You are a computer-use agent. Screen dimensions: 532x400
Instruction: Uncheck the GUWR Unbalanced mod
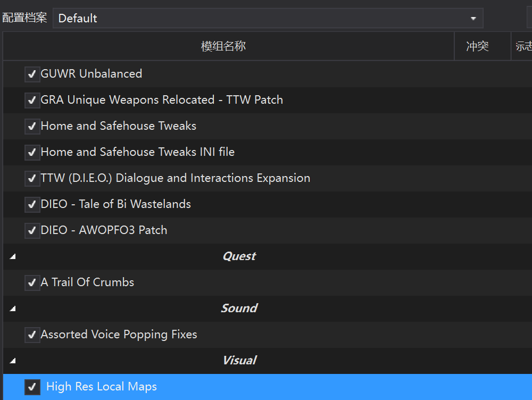[32, 74]
